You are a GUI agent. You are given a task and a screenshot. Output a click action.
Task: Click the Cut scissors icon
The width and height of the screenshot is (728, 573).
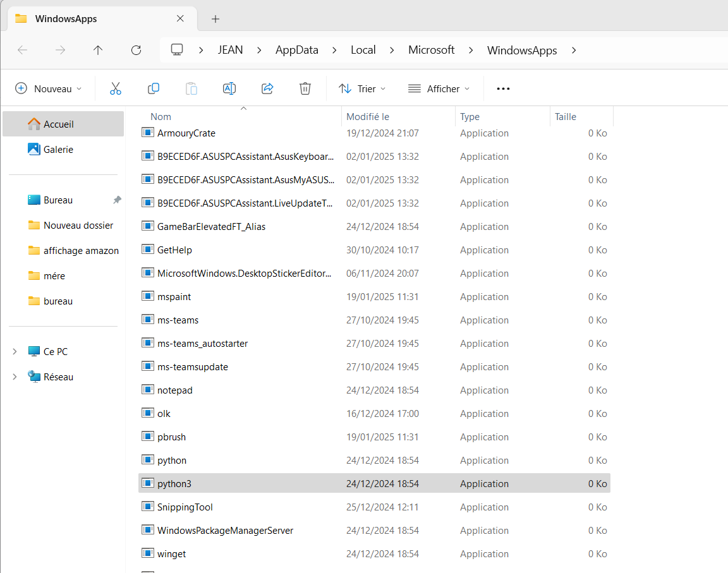[x=116, y=88]
